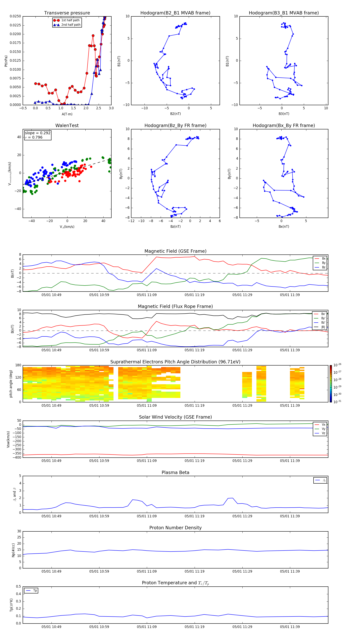Click "05/01 10:49" tick under the GSE Frame magnetic plot
The height and width of the screenshot is (644, 351).
pyautogui.click(x=51, y=295)
